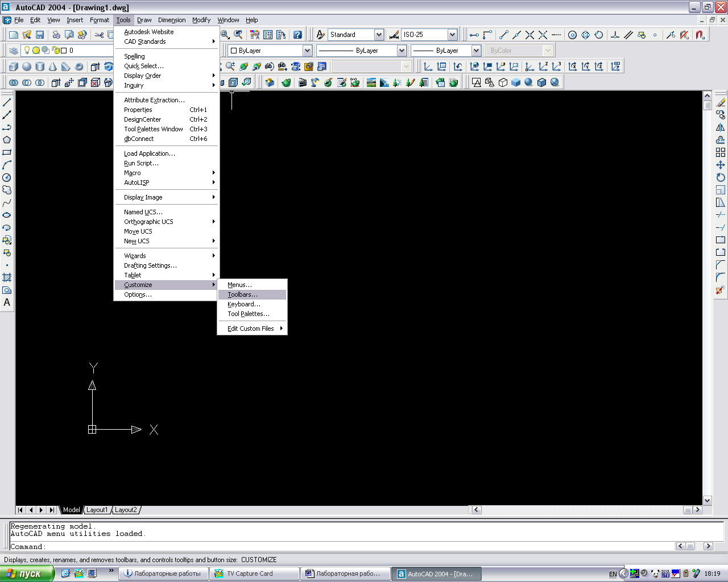Choose Toolbars... in the Customize submenu
Viewport: 728px width, 582px height.
click(x=253, y=294)
